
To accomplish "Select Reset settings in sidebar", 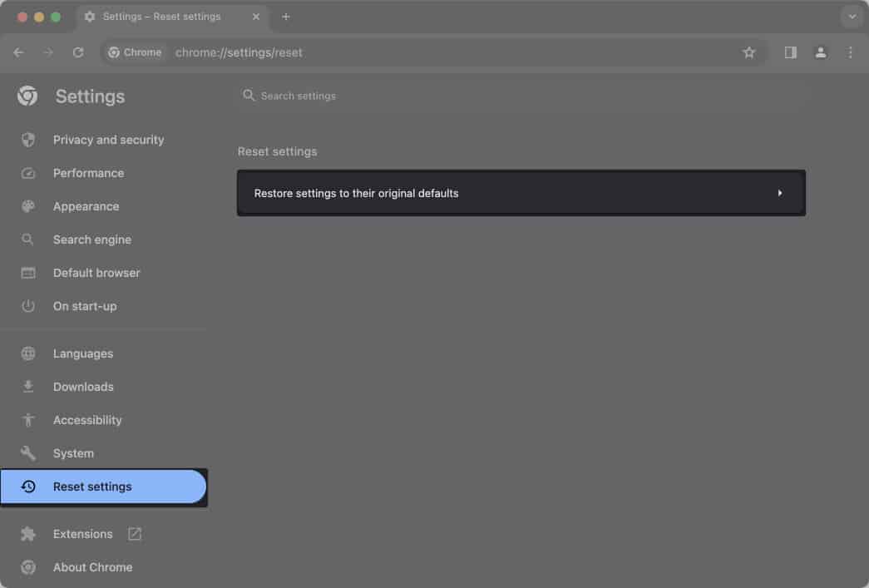I will (104, 487).
